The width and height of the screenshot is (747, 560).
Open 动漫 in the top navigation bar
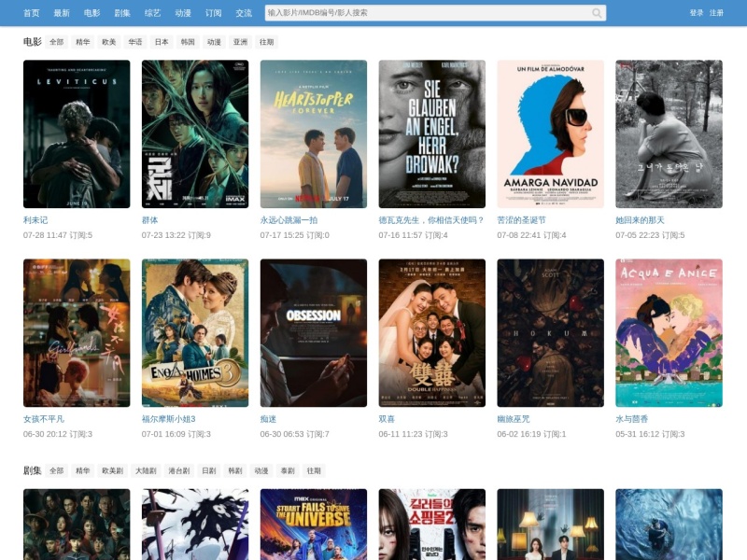tap(183, 13)
